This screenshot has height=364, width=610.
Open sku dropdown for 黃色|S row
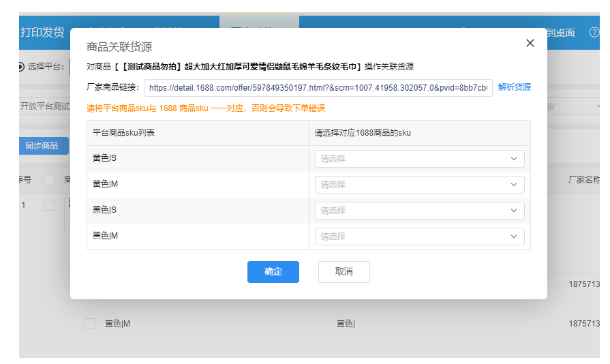[419, 159]
